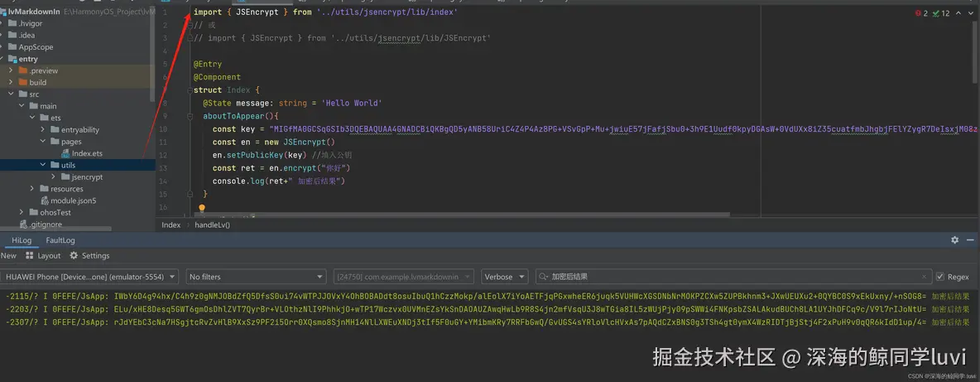Click the Index.ets file icon
The image size is (980, 382).
pyautogui.click(x=65, y=153)
